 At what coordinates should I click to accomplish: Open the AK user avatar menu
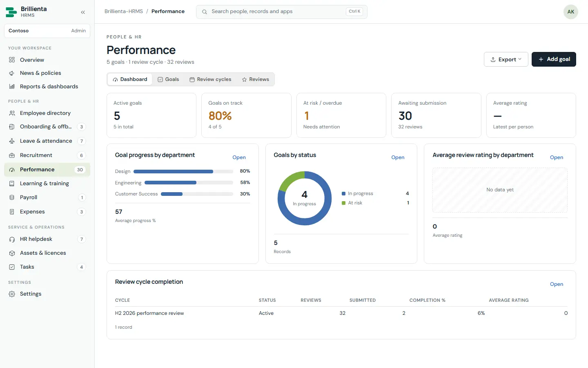(570, 12)
